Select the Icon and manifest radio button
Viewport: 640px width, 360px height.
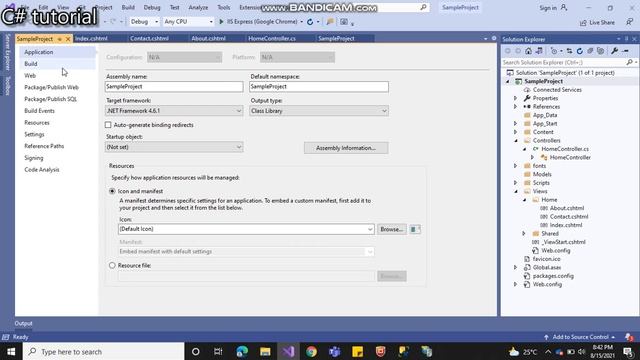pyautogui.click(x=112, y=191)
